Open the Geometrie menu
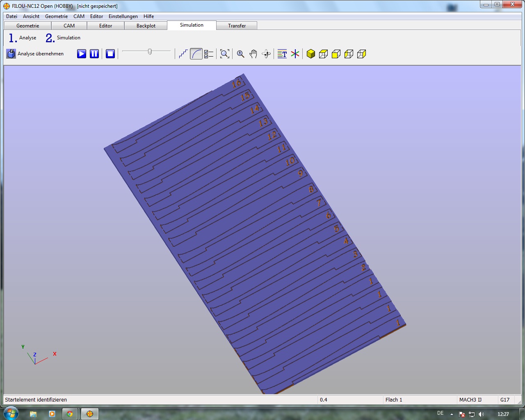The height and width of the screenshot is (420, 525). coord(56,16)
